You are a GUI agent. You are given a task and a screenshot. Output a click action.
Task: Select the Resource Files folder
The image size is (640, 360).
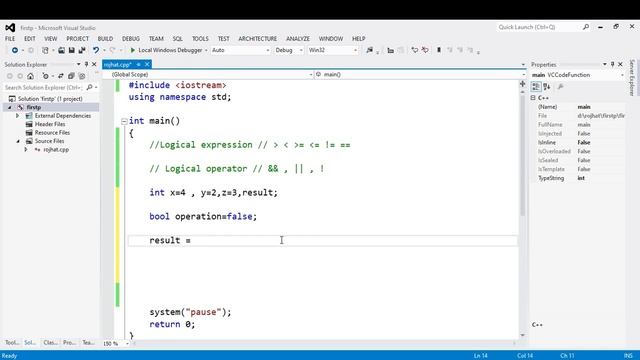(x=52, y=133)
